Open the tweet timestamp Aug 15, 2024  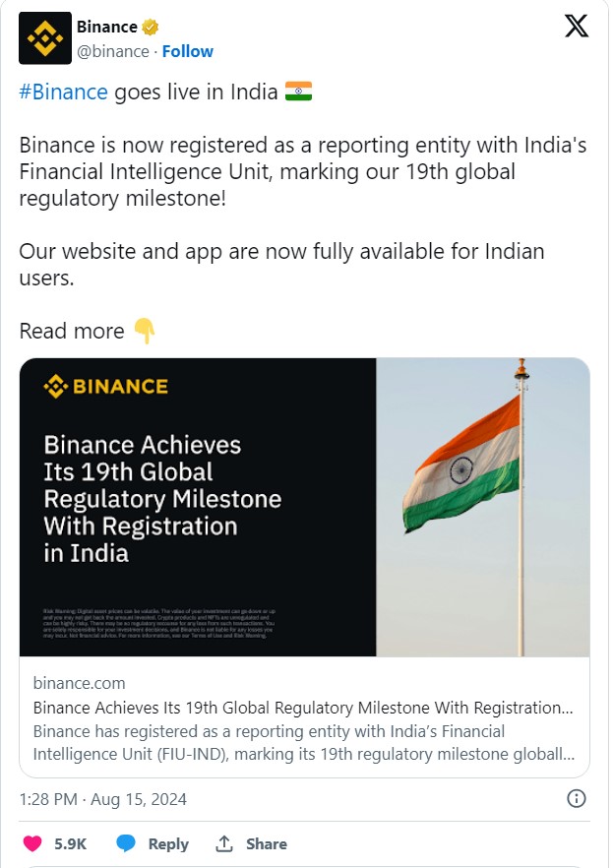102,798
